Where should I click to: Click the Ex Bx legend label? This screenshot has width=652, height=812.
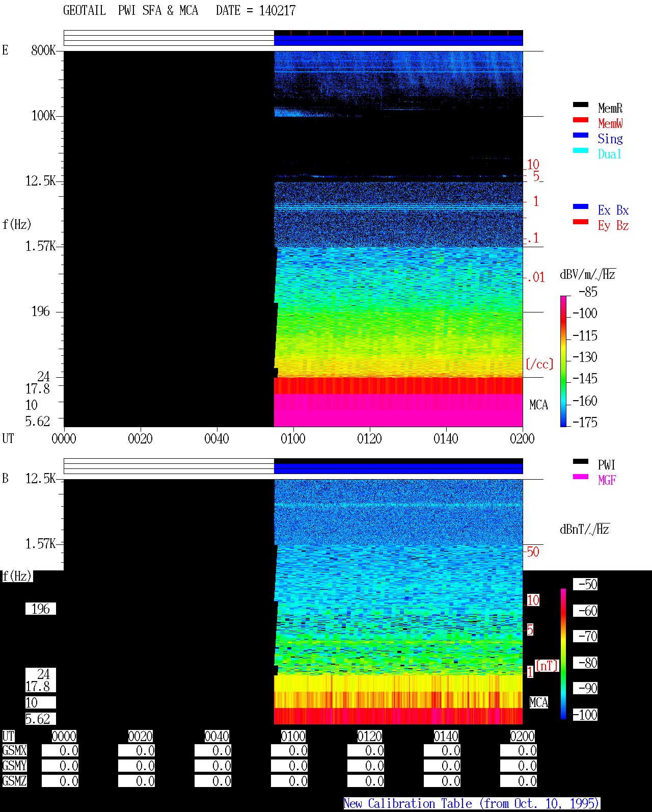[613, 210]
